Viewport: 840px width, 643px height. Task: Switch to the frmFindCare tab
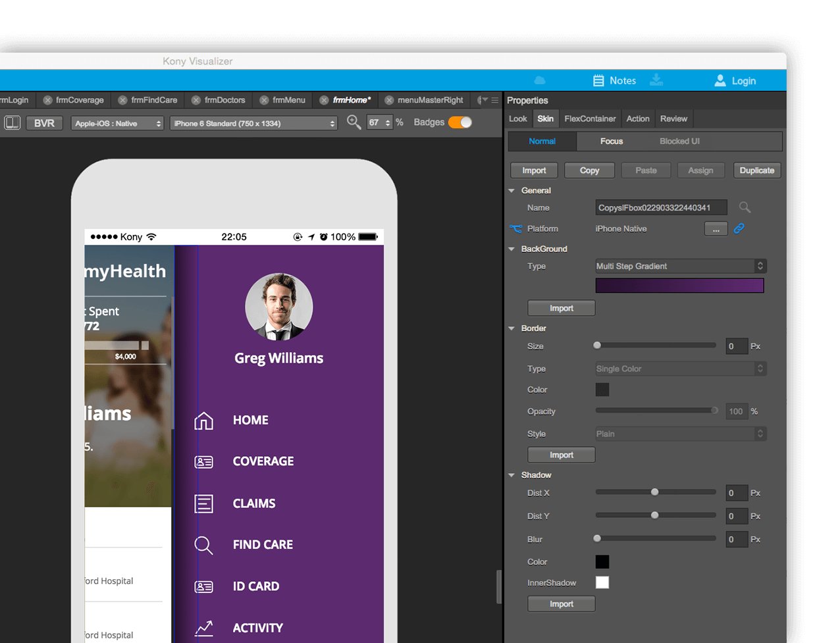154,100
